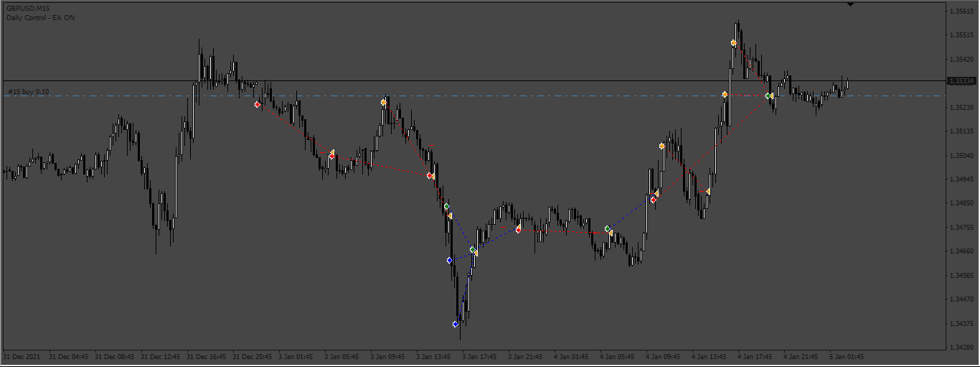980x367 pixels.
Task: Click the 1.34850 price scale label
Action: tap(962, 204)
